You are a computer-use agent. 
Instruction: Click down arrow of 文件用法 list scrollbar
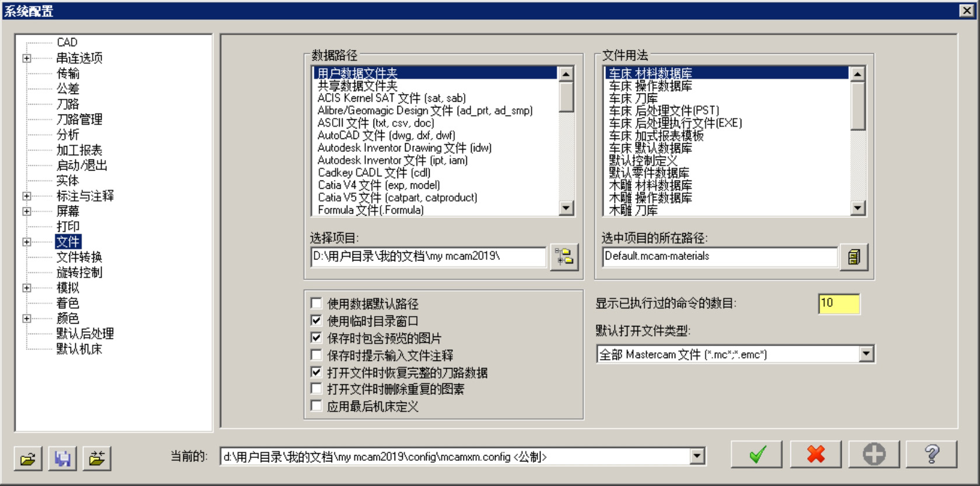tap(857, 208)
